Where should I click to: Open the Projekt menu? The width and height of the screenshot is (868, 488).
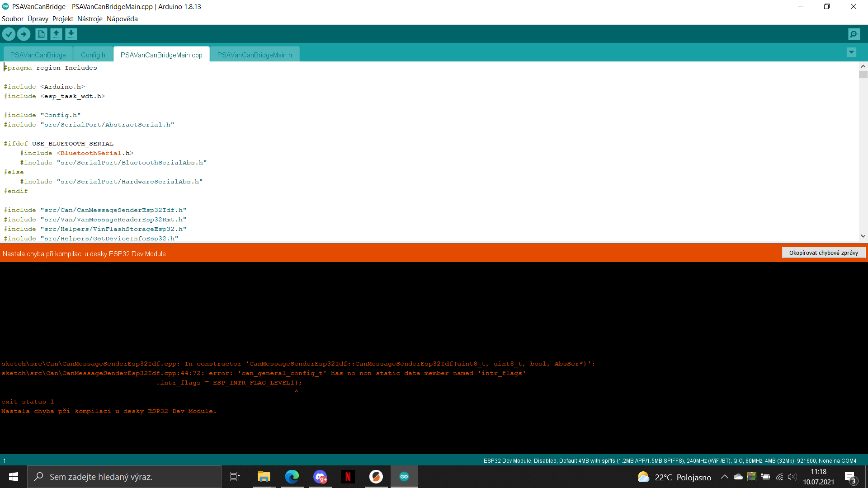[x=62, y=19]
